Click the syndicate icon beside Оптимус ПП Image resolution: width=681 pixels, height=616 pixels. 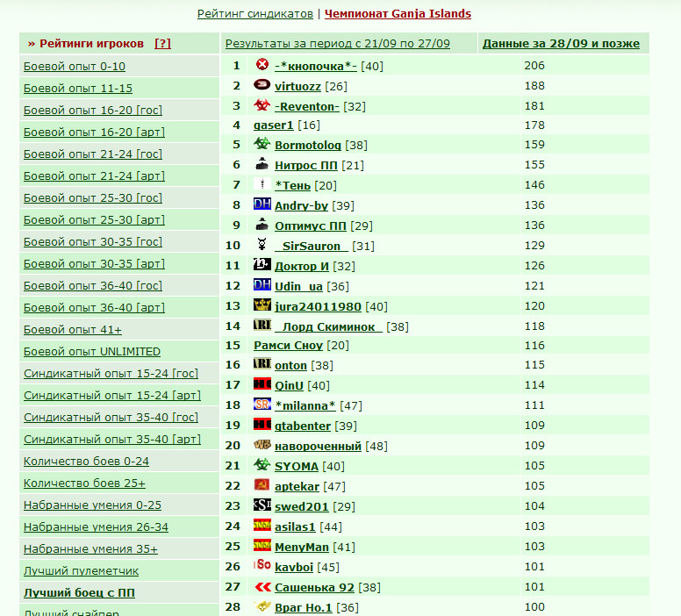coord(262,224)
